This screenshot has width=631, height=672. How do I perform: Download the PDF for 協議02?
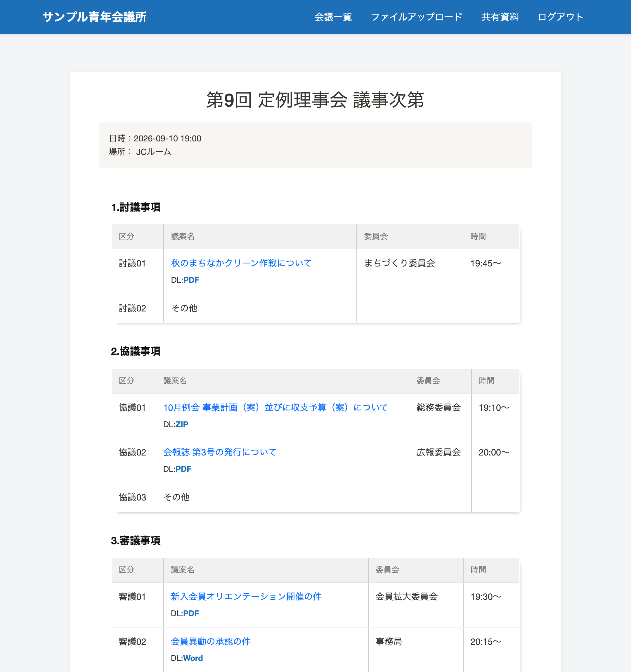(x=183, y=469)
